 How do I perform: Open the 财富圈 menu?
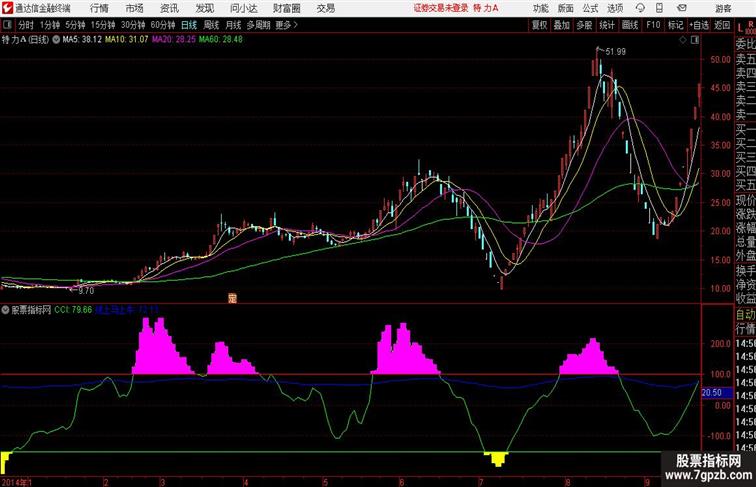pos(286,8)
